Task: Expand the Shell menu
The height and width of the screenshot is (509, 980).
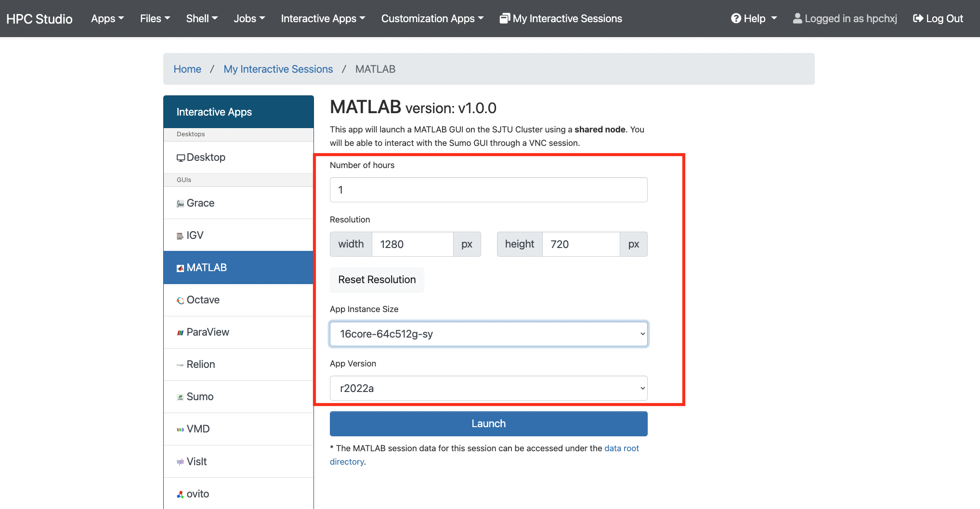Action: pos(202,18)
